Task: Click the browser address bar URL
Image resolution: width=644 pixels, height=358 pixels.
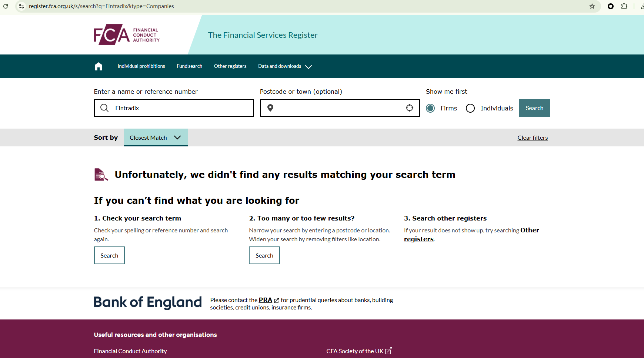Action: [x=101, y=6]
